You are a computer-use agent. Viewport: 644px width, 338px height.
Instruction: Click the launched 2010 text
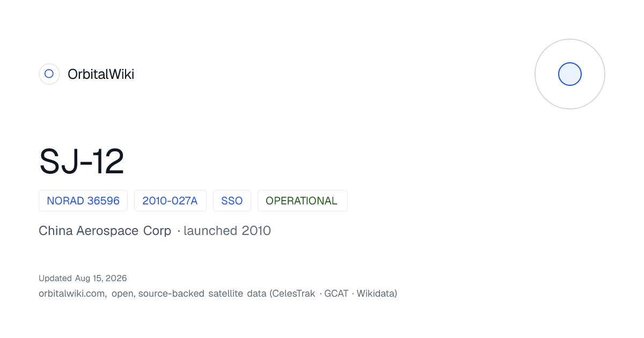227,231
